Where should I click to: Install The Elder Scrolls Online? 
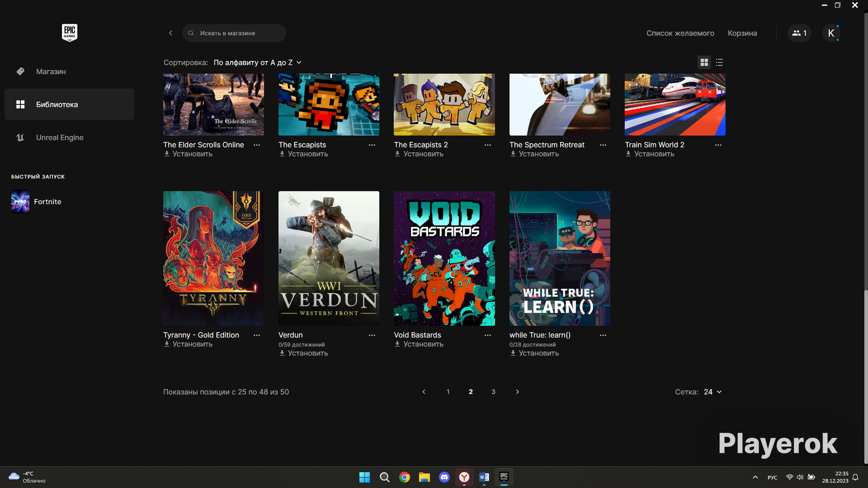point(188,154)
